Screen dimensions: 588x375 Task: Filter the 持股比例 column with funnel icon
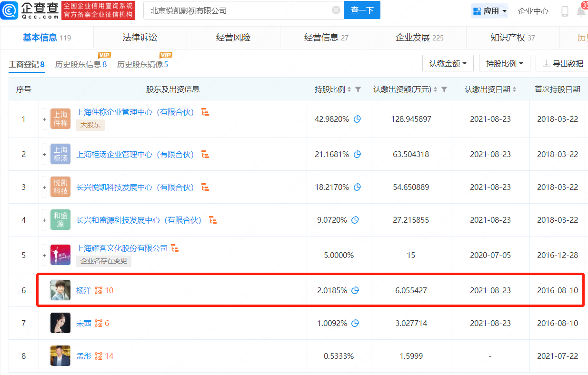pyautogui.click(x=358, y=89)
